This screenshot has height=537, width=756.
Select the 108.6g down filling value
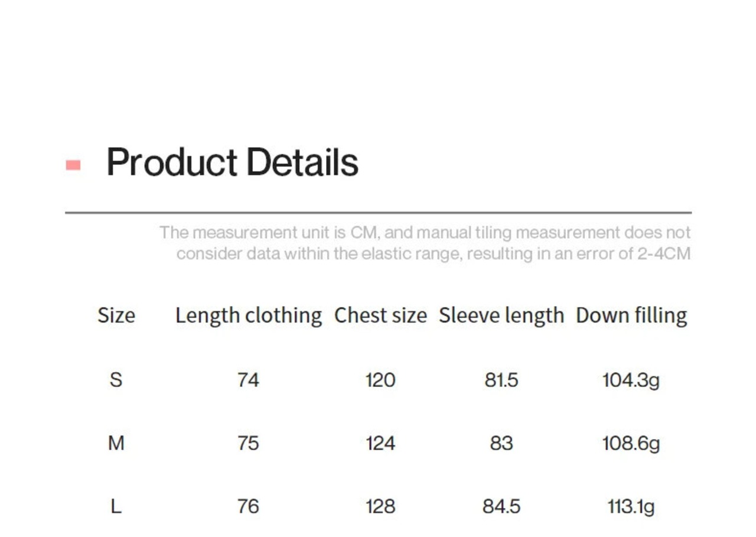click(631, 443)
